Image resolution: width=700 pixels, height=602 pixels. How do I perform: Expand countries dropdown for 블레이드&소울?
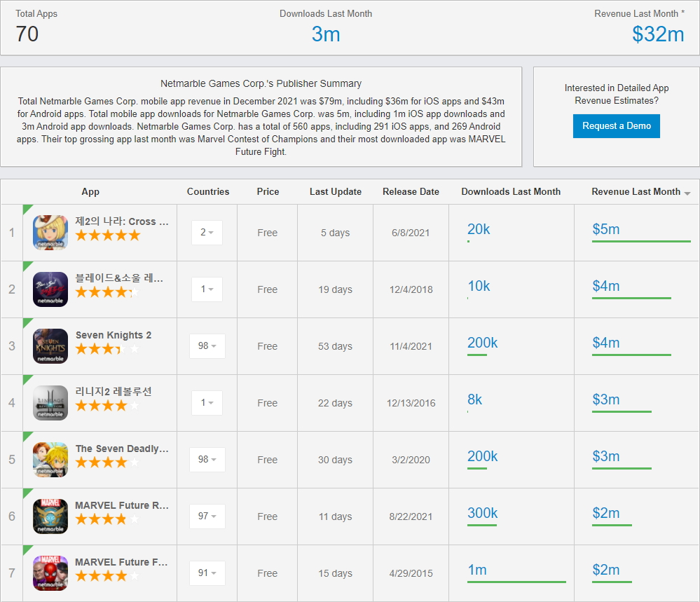point(207,289)
